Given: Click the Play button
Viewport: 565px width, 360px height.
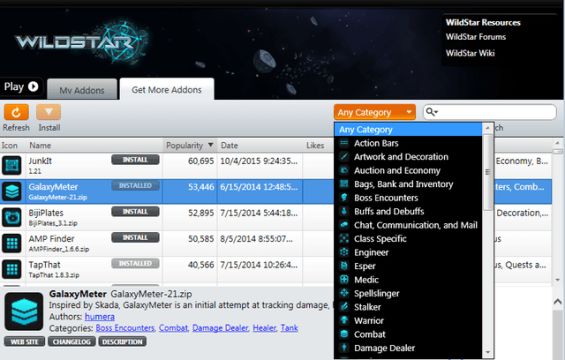Looking at the screenshot, I should click(21, 87).
